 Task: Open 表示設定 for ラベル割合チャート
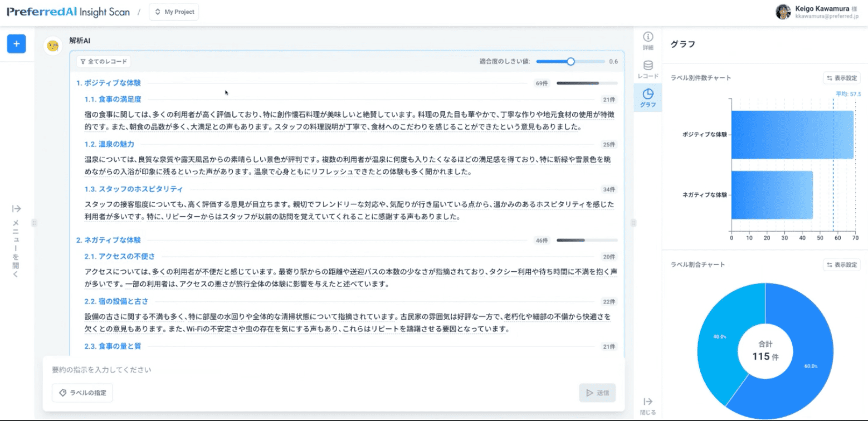[x=841, y=265]
